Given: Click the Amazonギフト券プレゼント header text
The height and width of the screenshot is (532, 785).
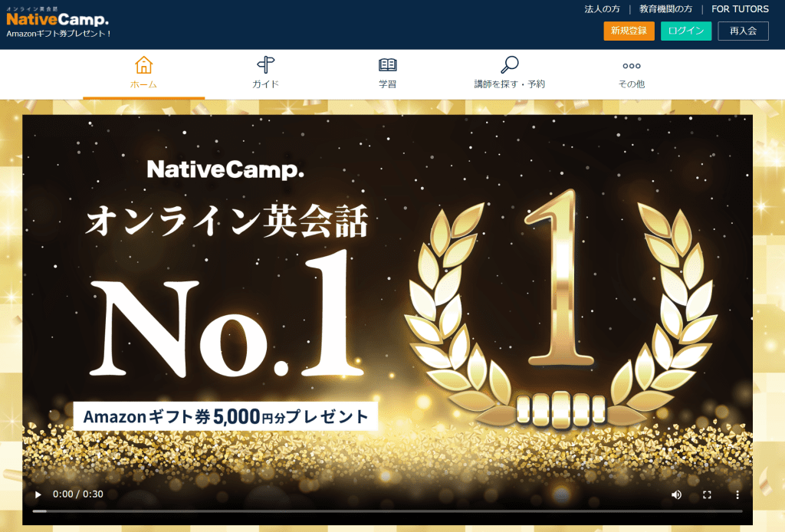Looking at the screenshot, I should click(58, 34).
